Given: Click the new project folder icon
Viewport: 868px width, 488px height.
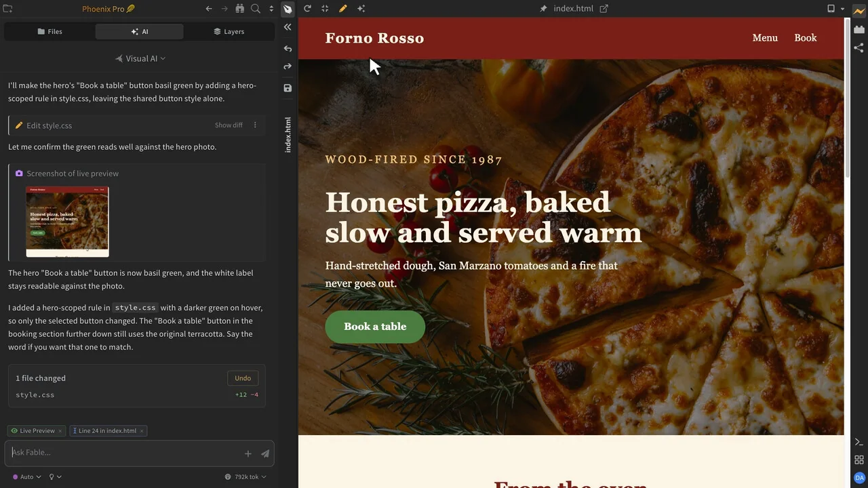Looking at the screenshot, I should pos(7,9).
